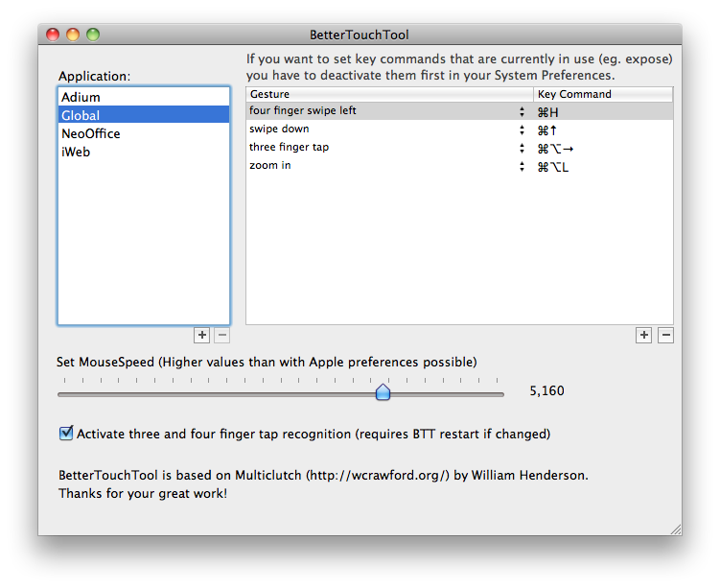Click the 5,160 MouseSpeed value
The height and width of the screenshot is (588, 720).
[546, 391]
